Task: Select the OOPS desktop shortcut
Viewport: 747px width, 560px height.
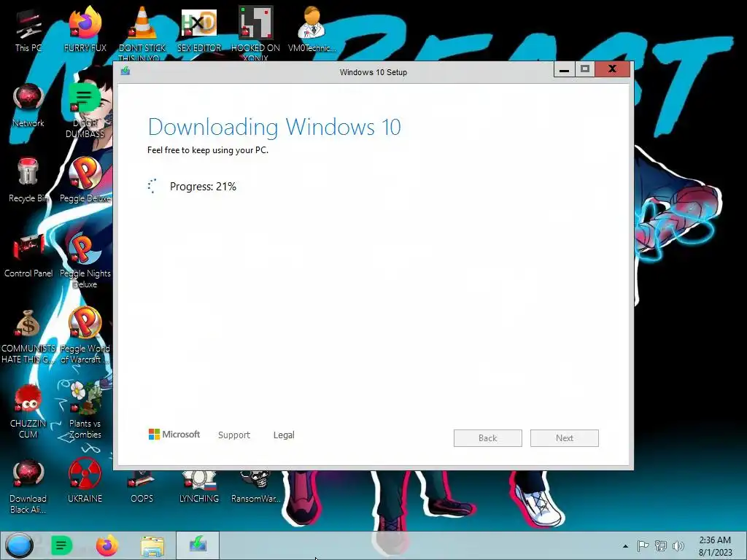Action: click(142, 488)
